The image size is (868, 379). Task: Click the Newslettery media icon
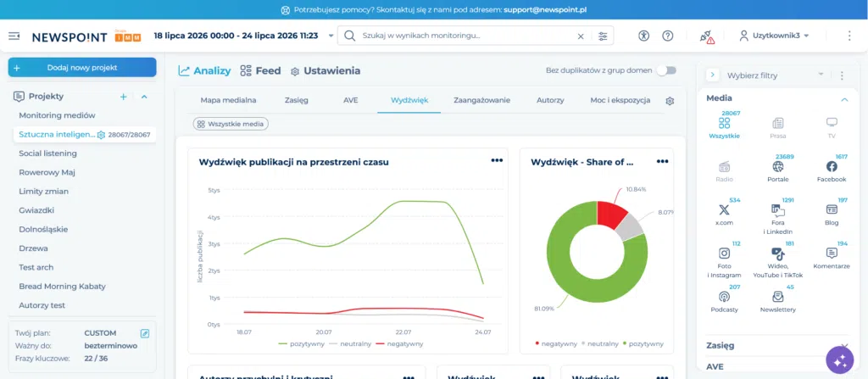778,297
